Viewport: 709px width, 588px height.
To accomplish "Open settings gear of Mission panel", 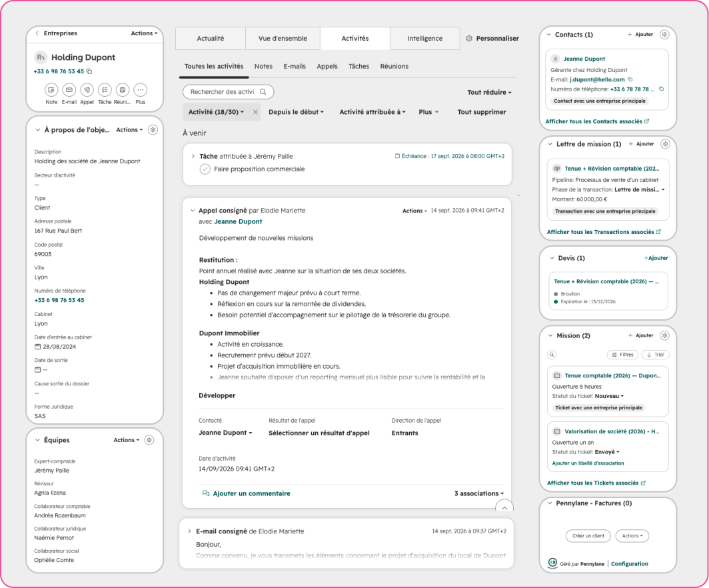I will click(664, 335).
